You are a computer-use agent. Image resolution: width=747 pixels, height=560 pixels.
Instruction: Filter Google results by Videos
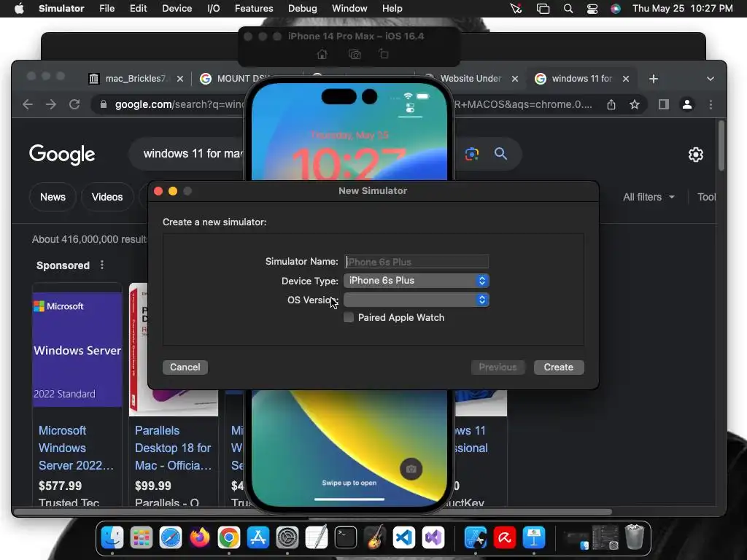[x=107, y=197]
